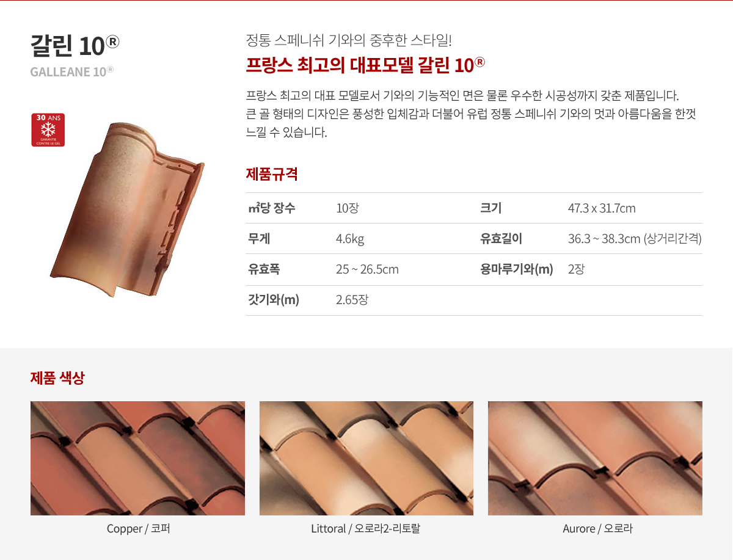
Task: Select the Littoral color sample image
Action: coord(366,458)
